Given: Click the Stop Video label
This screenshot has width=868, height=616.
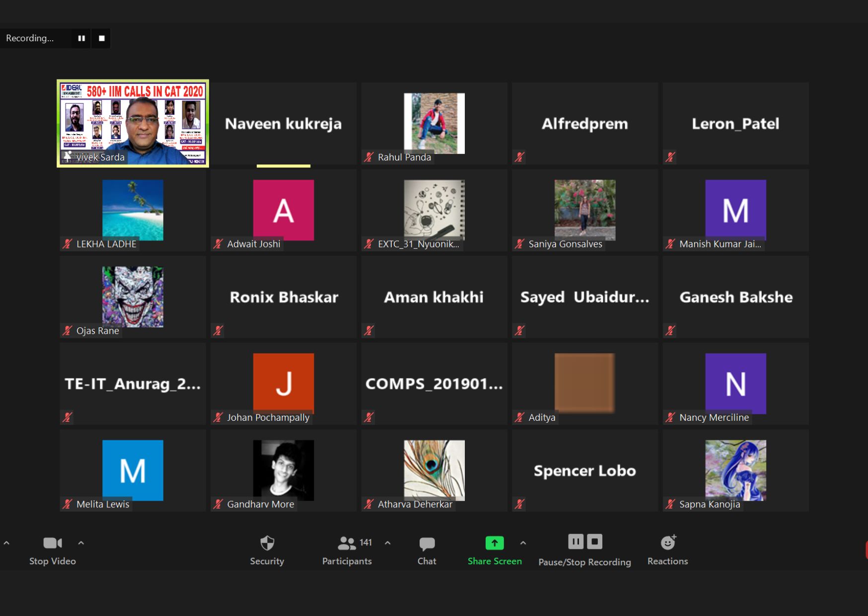Looking at the screenshot, I should (x=53, y=561).
